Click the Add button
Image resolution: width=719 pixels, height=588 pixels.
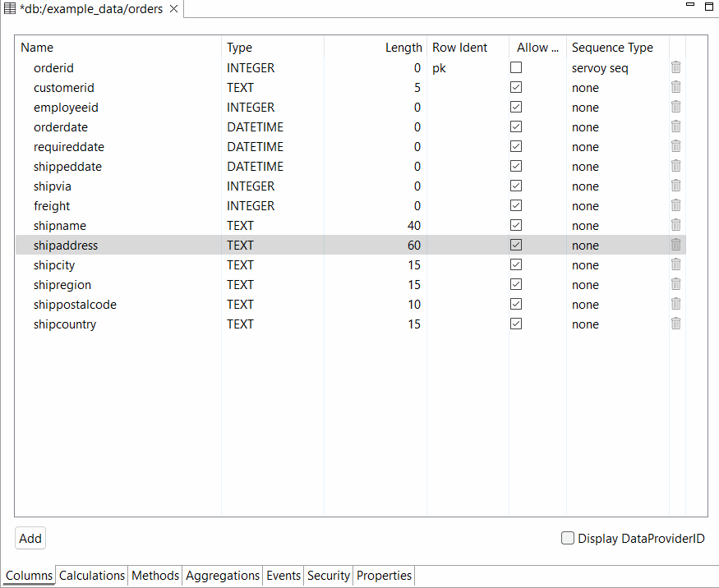coord(30,539)
